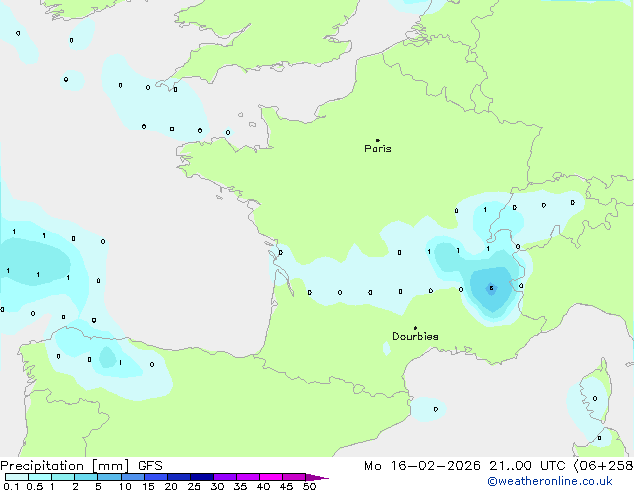Select the 2–5 mm legend swatch
Image resolution: width=634 pixels, height=490 pixels.
point(86,477)
